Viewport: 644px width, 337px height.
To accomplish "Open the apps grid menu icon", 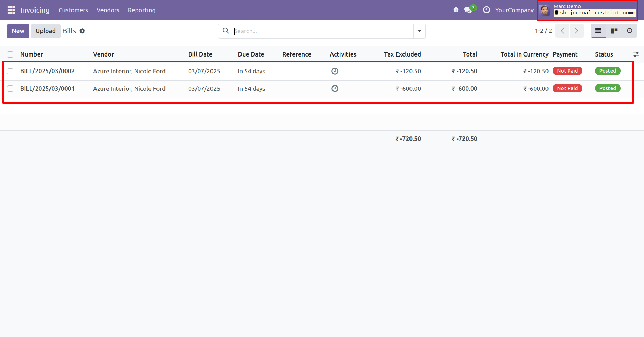I will pos(11,10).
